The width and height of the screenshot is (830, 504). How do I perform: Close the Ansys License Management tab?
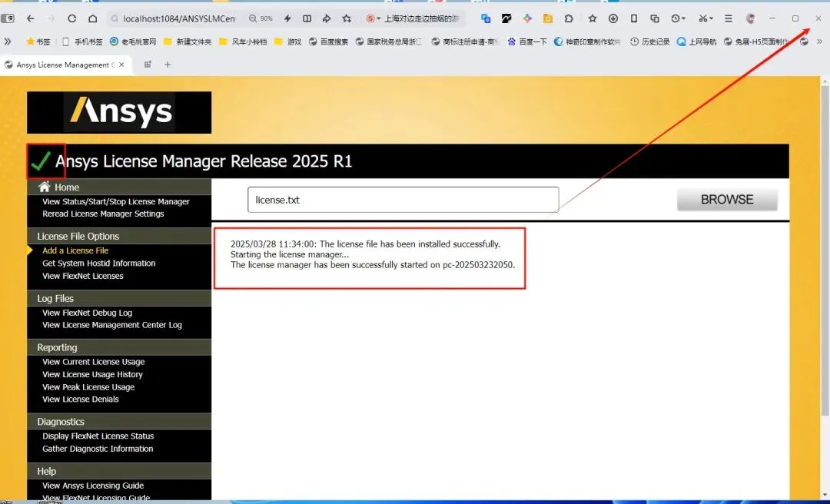point(121,65)
